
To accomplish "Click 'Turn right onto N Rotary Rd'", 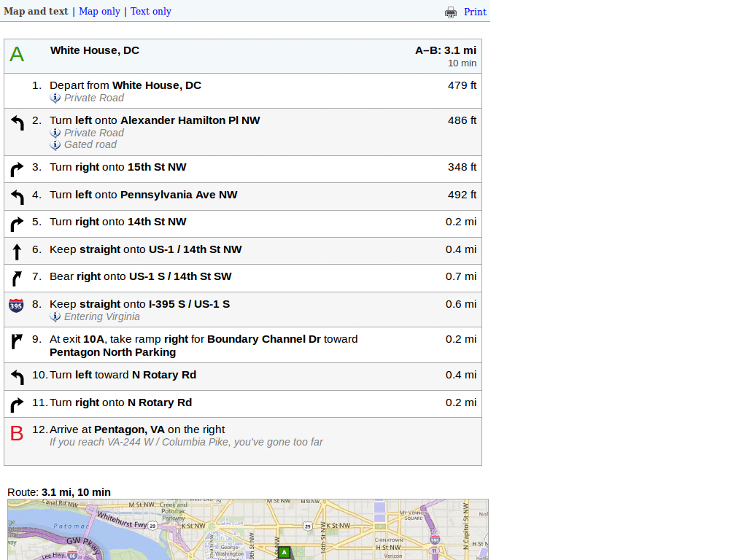I will tap(120, 402).
